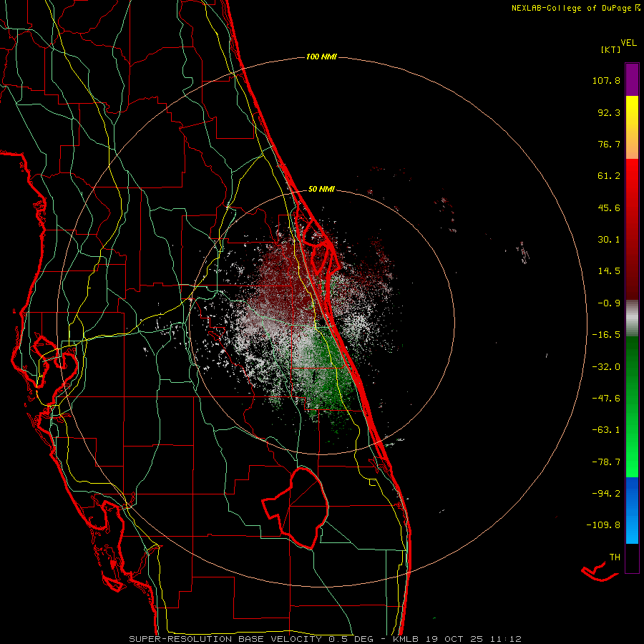Image resolution: width=644 pixels, height=644 pixels.
Task: Click inside the Lake Okeechobee outline
Action: coord(302,507)
